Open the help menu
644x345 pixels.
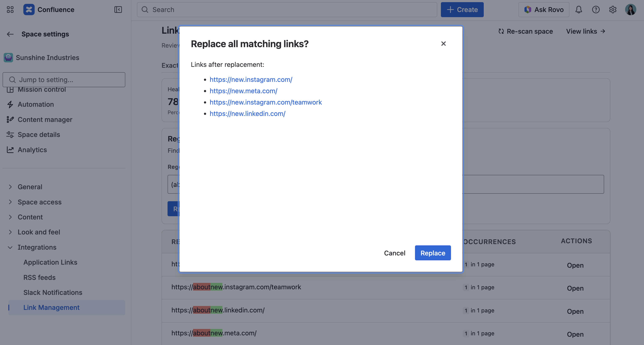point(596,9)
